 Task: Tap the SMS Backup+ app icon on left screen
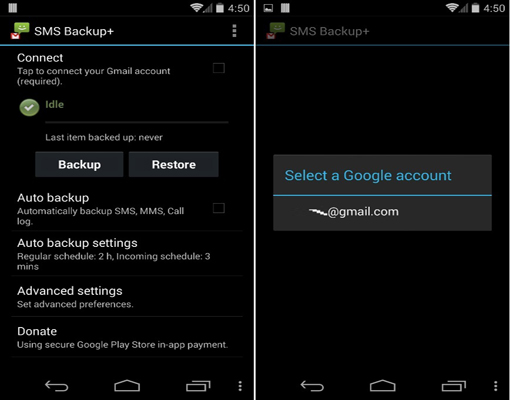[20, 31]
